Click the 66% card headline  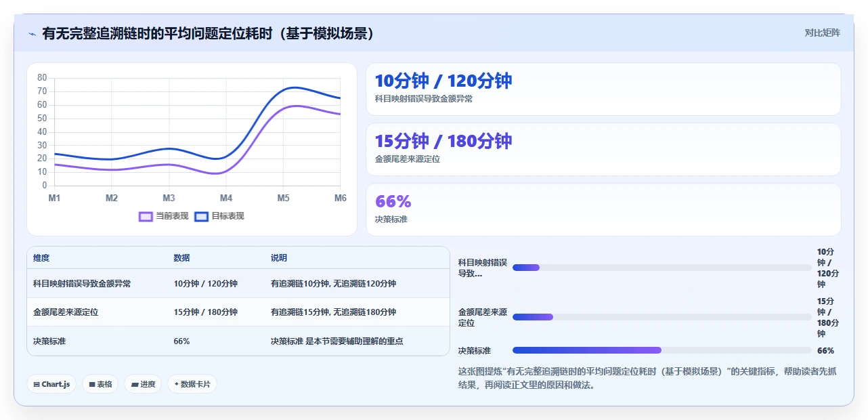pos(393,201)
